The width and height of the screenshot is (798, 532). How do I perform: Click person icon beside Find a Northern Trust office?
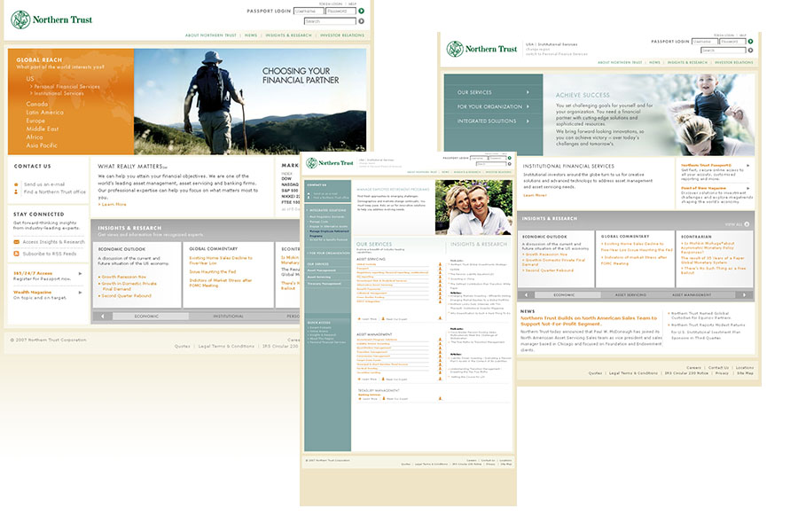point(16,192)
